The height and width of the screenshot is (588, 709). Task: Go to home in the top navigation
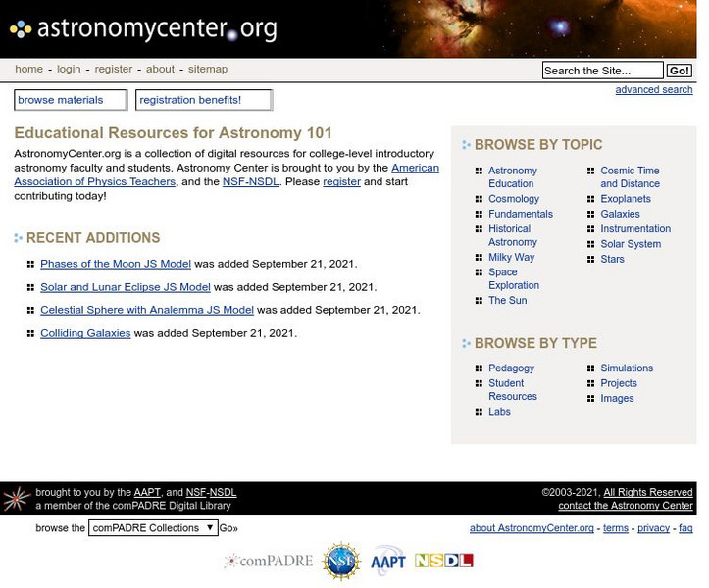pyautogui.click(x=29, y=69)
